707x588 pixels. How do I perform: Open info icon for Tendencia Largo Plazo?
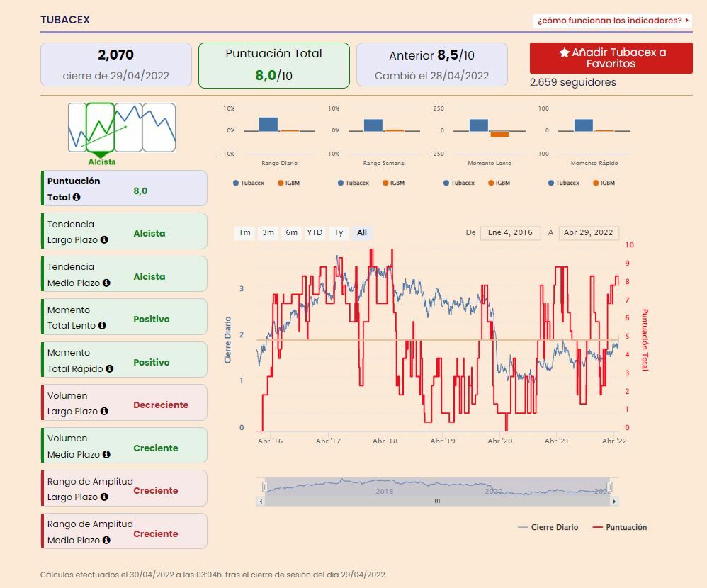104,240
